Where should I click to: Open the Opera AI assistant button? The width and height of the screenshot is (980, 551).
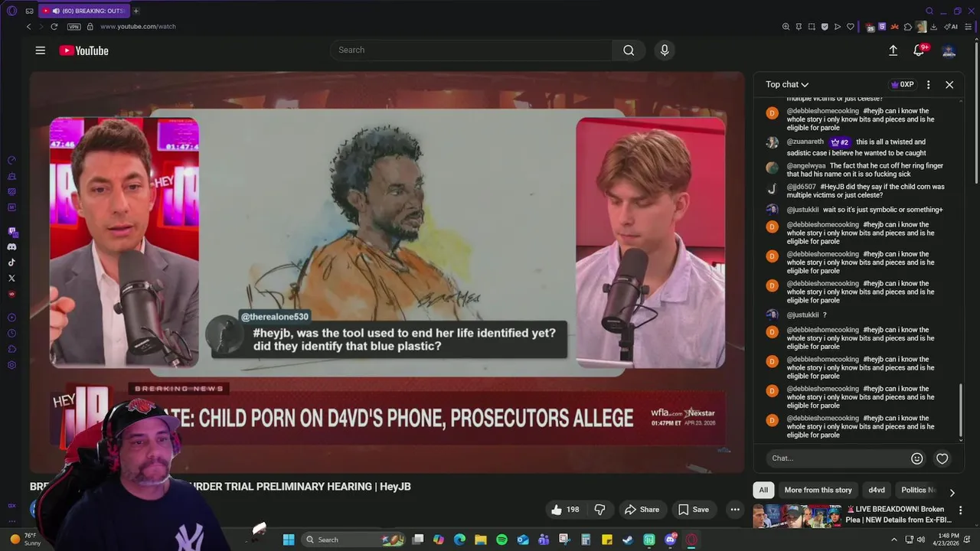point(952,27)
